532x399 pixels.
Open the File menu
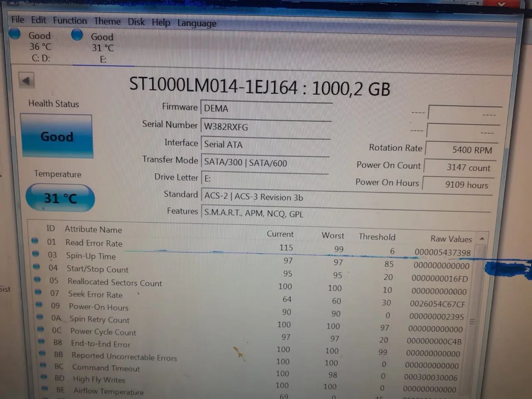(x=17, y=20)
